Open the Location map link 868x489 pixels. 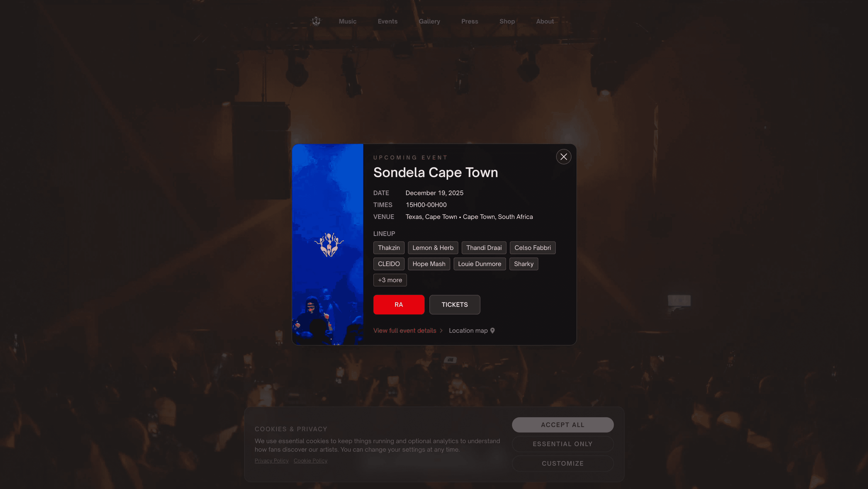468,331
